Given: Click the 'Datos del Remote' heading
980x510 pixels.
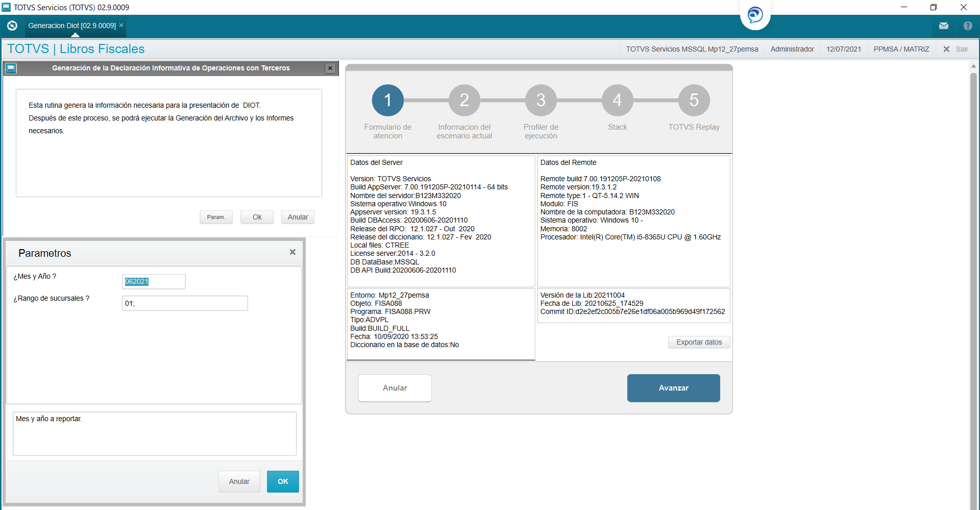Looking at the screenshot, I should (x=568, y=162).
